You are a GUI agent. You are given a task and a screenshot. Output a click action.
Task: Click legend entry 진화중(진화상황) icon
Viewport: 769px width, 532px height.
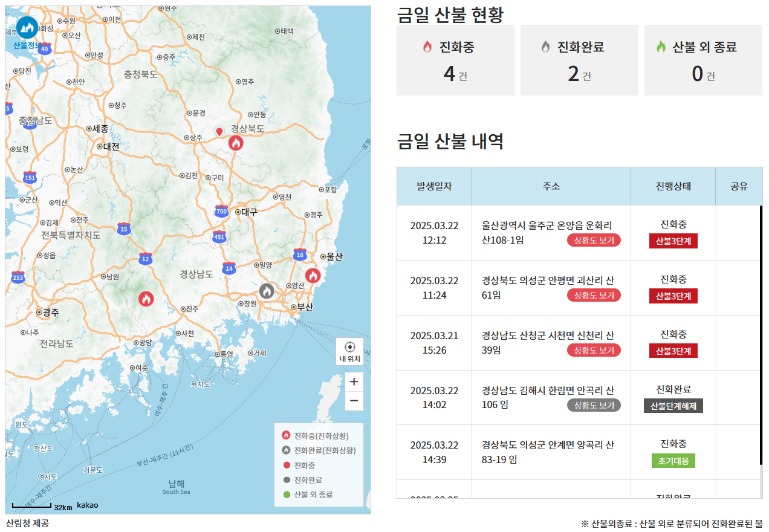click(286, 435)
